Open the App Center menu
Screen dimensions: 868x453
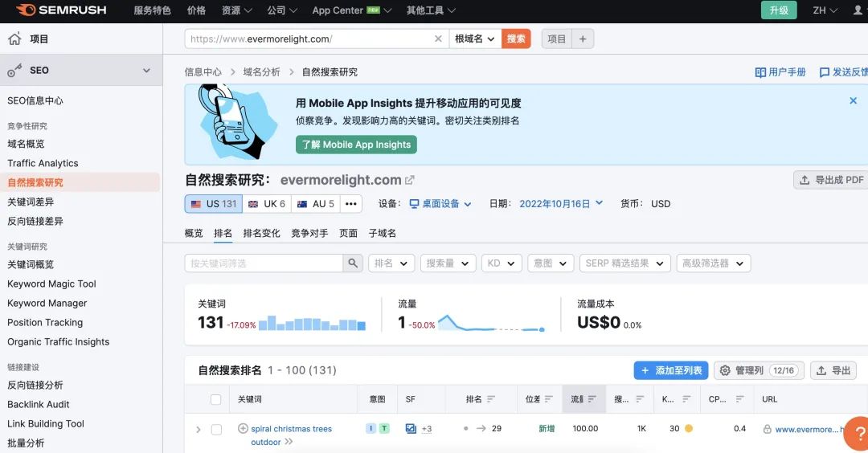pyautogui.click(x=351, y=10)
